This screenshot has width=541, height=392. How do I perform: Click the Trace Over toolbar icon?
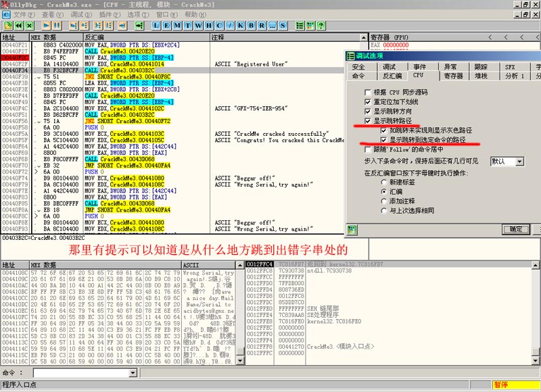[x=109, y=26]
